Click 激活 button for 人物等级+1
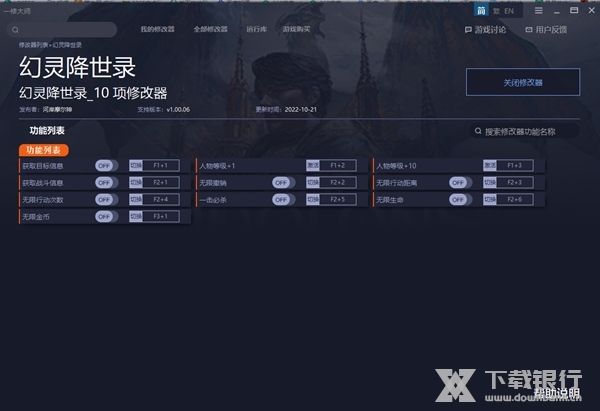This screenshot has width=600, height=411. pyautogui.click(x=313, y=165)
